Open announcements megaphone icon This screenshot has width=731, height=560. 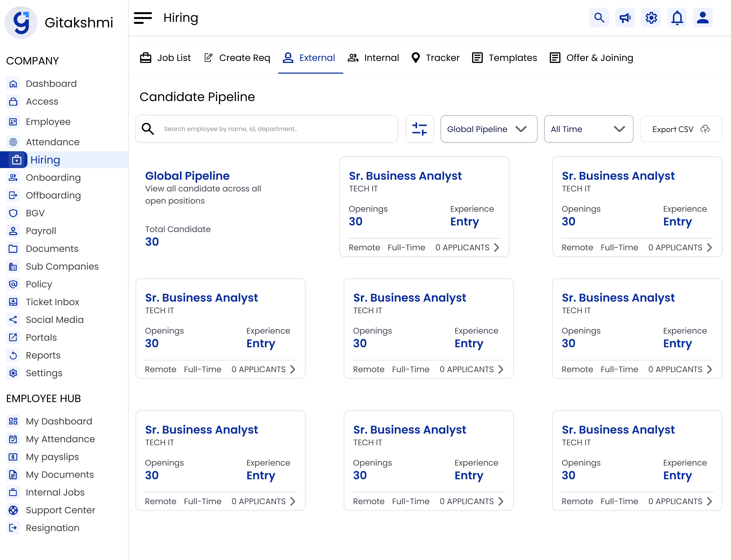coord(625,18)
